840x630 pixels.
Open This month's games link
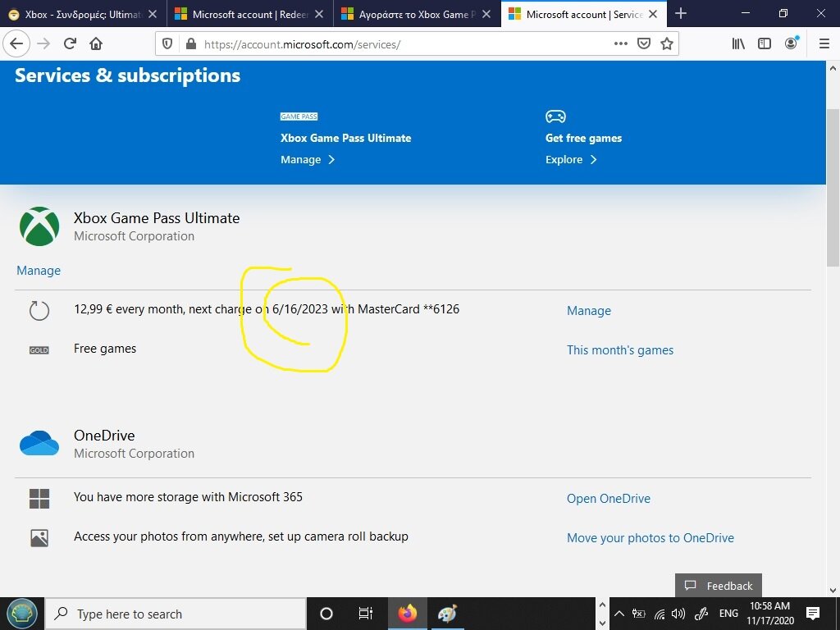[x=619, y=350]
